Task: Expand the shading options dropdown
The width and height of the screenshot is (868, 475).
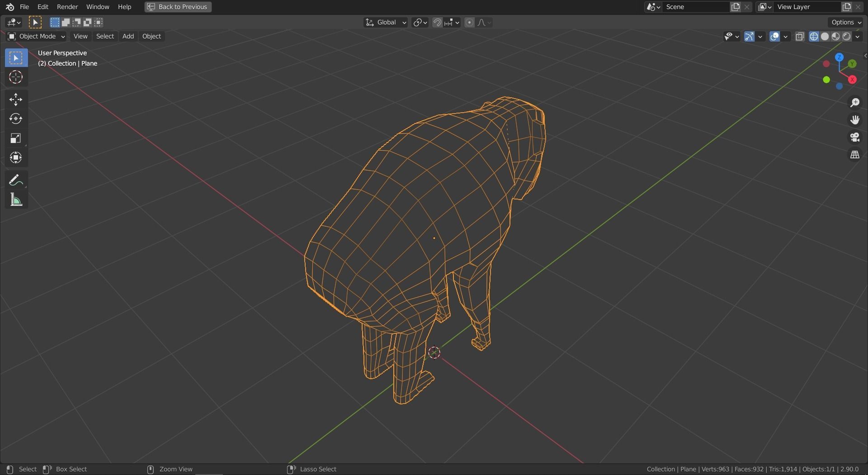Action: (858, 37)
